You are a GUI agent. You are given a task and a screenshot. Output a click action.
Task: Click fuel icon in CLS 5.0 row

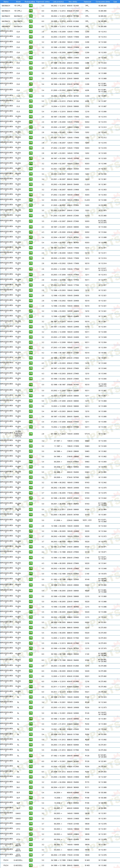[x=31, y=106]
